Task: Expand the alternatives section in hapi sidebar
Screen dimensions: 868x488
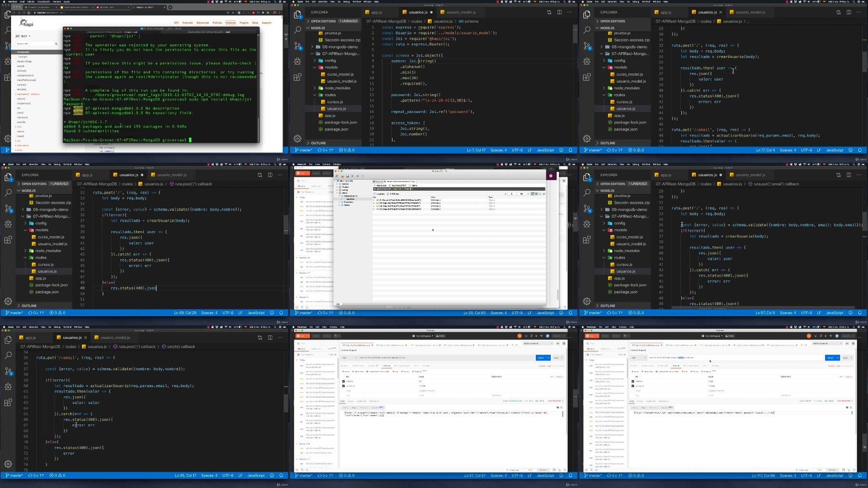Action: click(22, 145)
